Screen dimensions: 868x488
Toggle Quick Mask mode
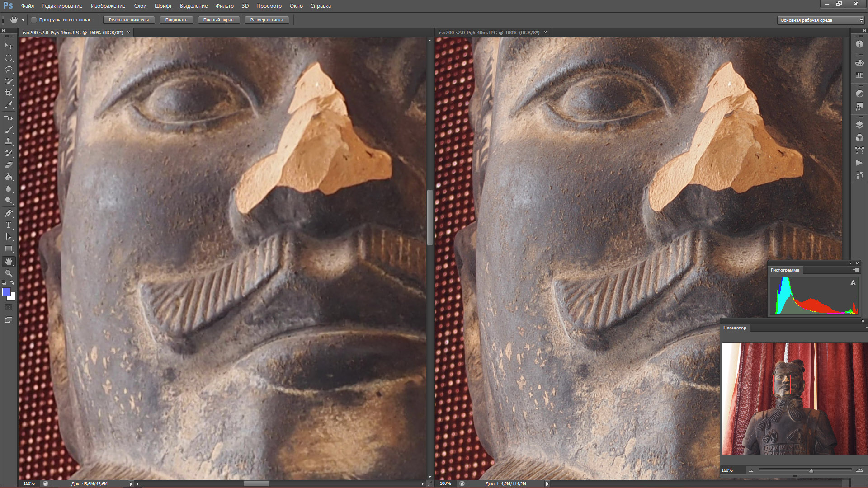tap(9, 308)
